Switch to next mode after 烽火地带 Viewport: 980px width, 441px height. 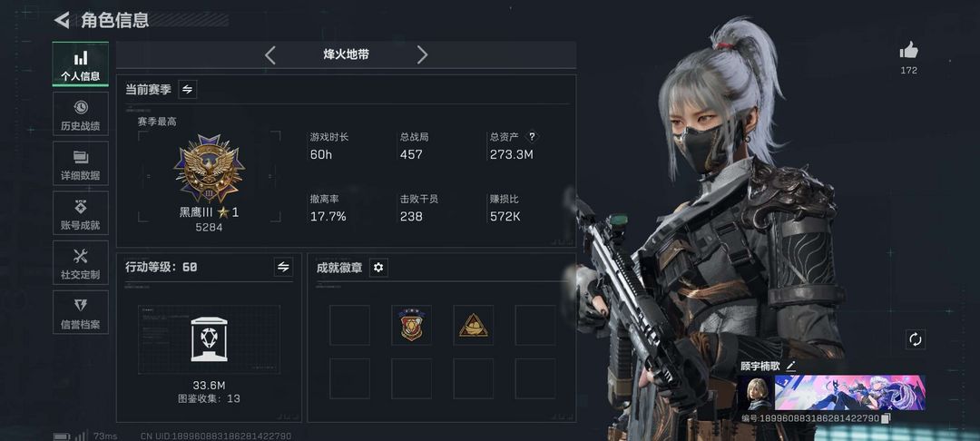click(x=423, y=55)
